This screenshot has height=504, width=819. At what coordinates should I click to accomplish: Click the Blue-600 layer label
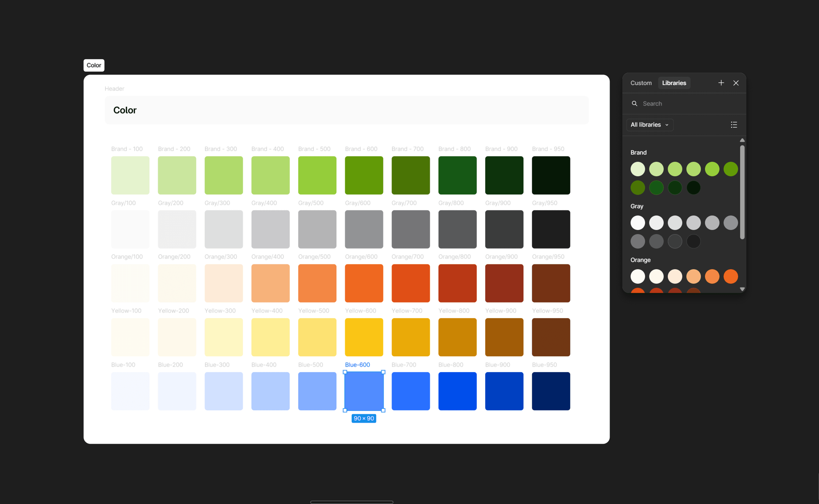[x=357, y=365]
